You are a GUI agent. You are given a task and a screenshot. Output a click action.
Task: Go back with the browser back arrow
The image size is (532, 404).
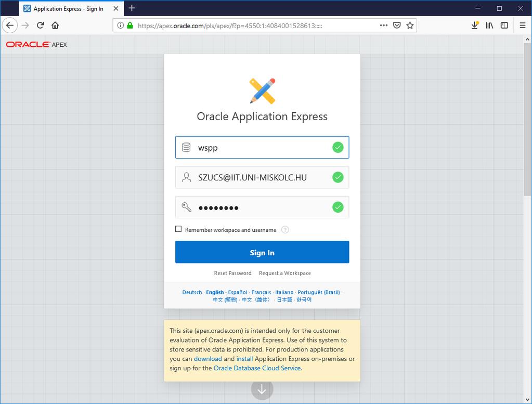click(10, 25)
